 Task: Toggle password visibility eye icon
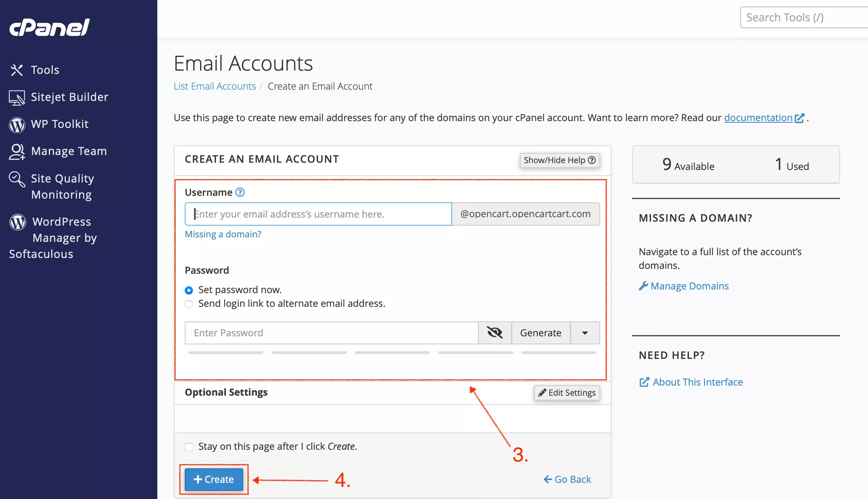pos(495,333)
